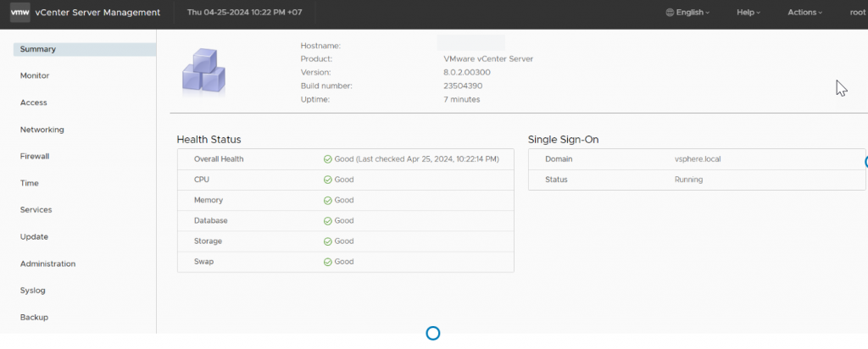Click the vsphere.local domain value

[x=698, y=159]
